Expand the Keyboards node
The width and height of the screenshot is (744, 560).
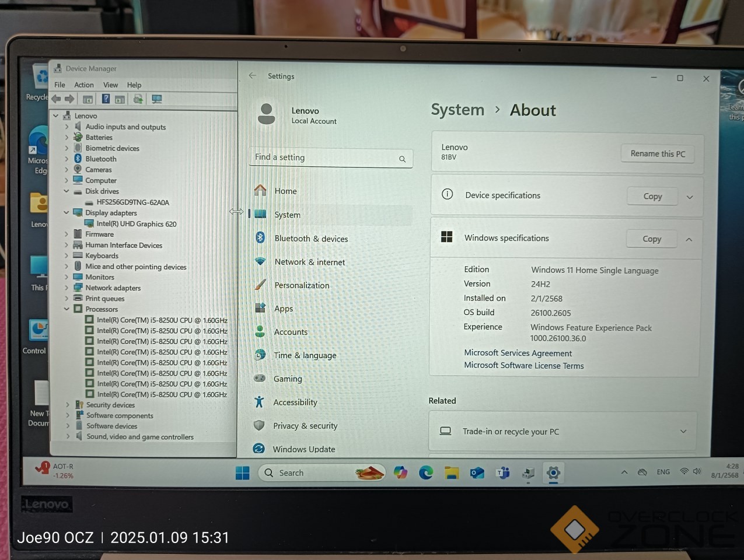coord(67,256)
